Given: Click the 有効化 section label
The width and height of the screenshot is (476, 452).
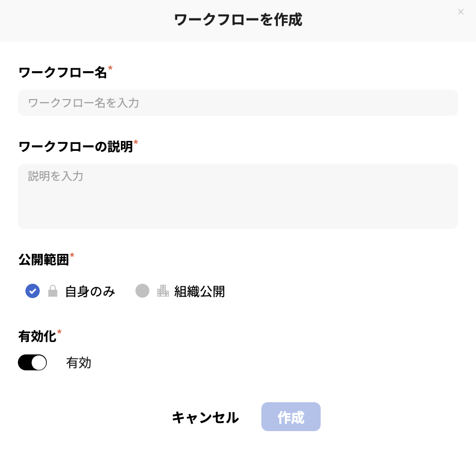Looking at the screenshot, I should point(37,337).
